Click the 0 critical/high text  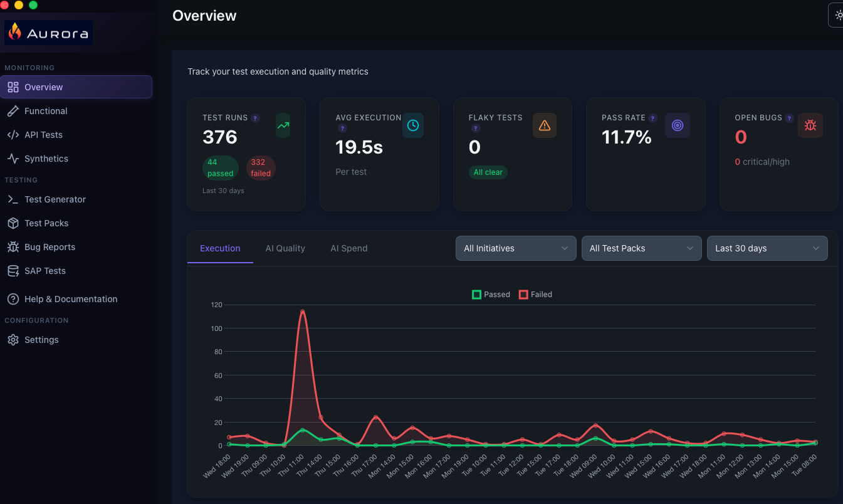tap(763, 162)
